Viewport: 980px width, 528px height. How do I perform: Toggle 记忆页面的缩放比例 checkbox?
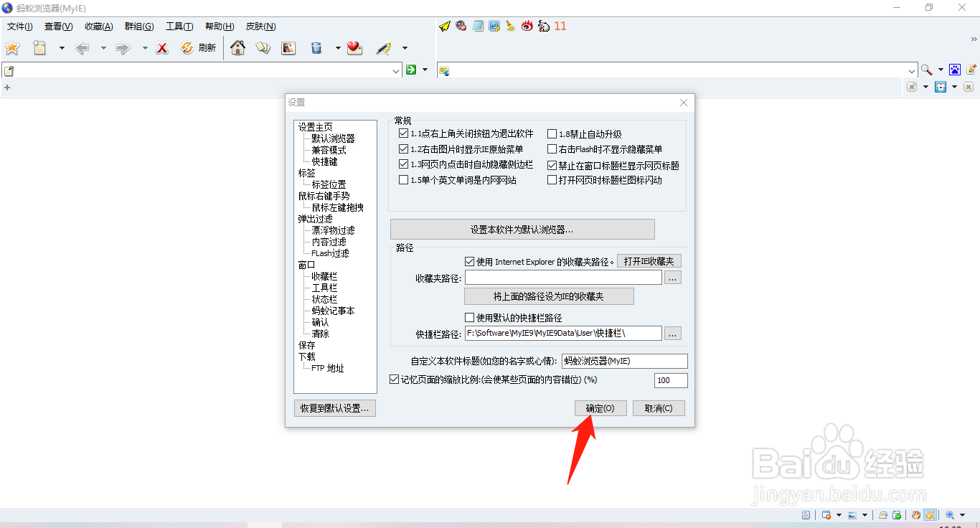click(394, 379)
